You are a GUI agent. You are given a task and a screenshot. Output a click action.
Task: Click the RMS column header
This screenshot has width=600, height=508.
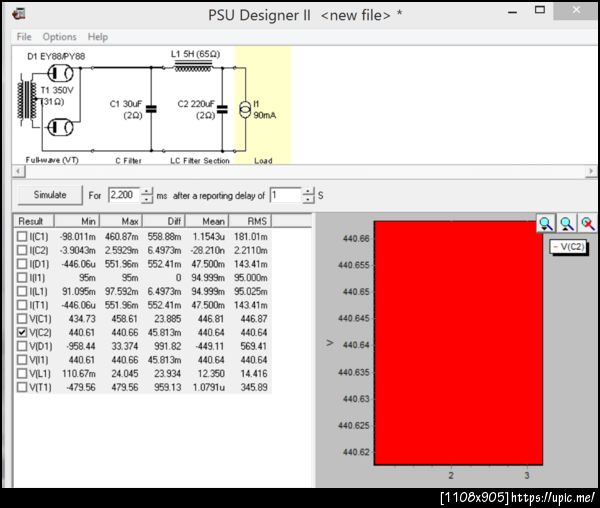(250, 221)
